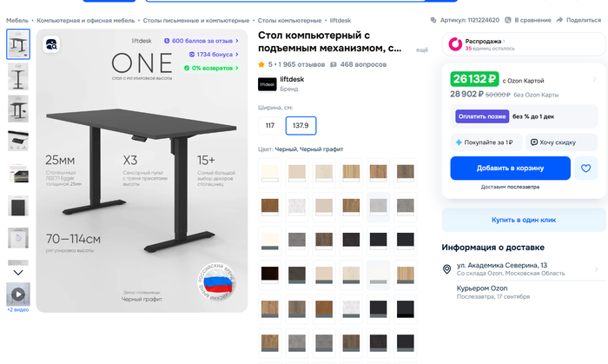Click the copy icon next to Артикул
Viewport: 608px width, 364px height.
point(434,19)
